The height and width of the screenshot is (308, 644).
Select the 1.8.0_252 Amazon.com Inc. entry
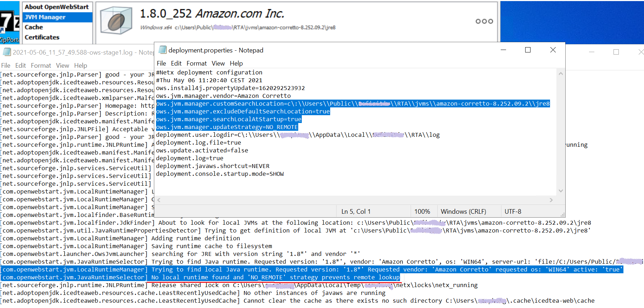point(296,22)
